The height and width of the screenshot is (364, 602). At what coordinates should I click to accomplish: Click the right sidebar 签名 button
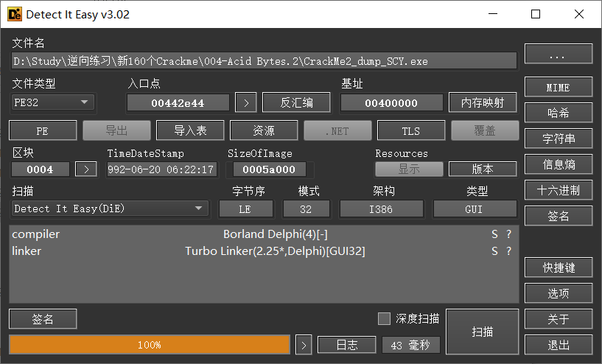click(559, 216)
